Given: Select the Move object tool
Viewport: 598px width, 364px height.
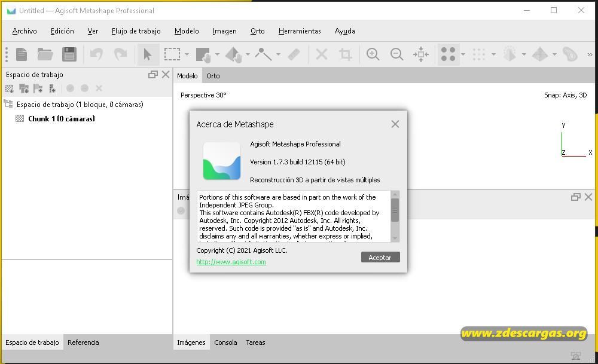Looking at the screenshot, I should [233, 54].
